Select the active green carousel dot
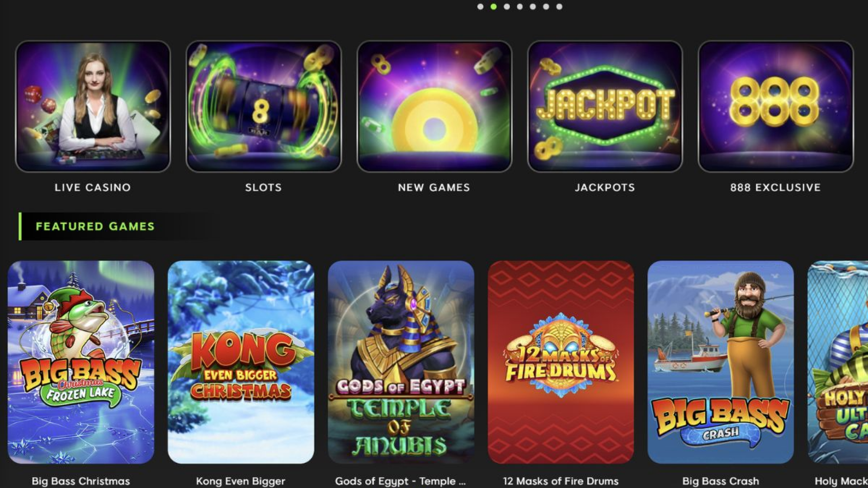The width and height of the screenshot is (868, 488). [x=494, y=7]
